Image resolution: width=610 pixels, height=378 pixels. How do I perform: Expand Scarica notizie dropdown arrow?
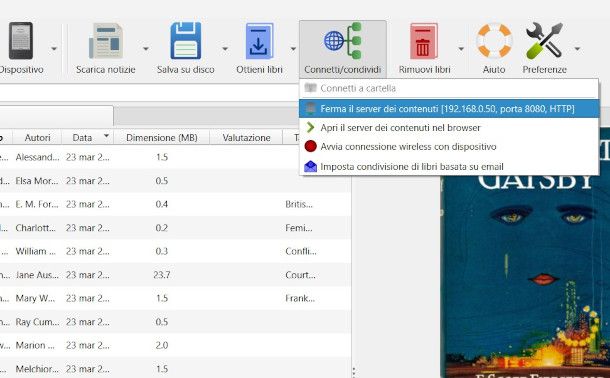tap(146, 49)
